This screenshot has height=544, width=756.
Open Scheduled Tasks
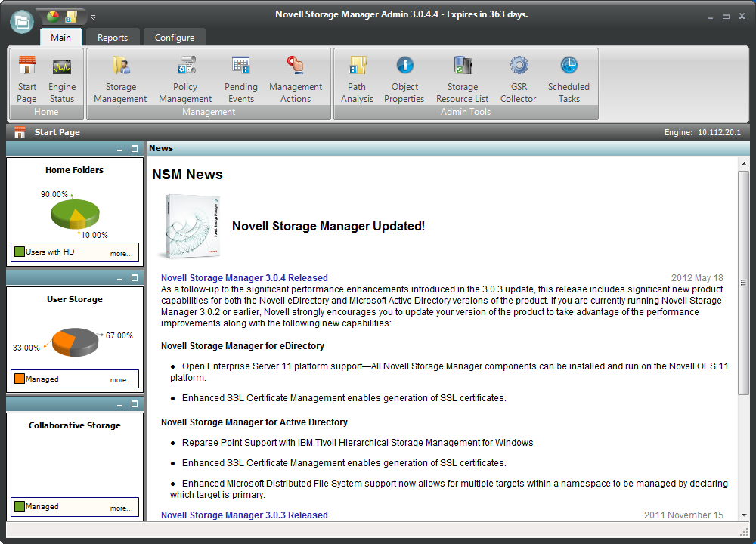point(569,79)
